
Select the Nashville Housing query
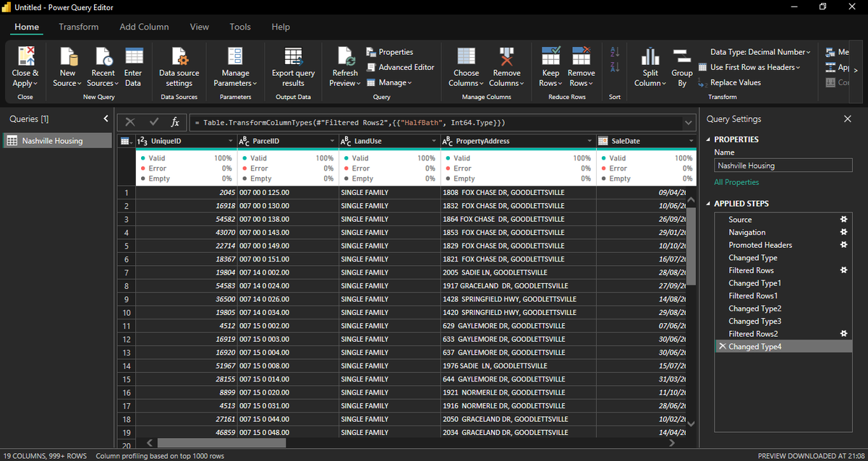tap(57, 141)
